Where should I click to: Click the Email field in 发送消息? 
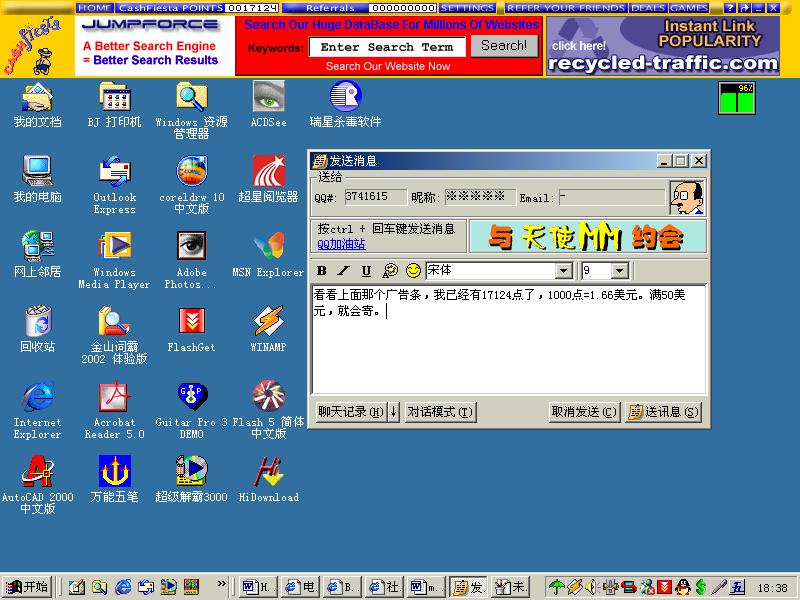[x=612, y=197]
